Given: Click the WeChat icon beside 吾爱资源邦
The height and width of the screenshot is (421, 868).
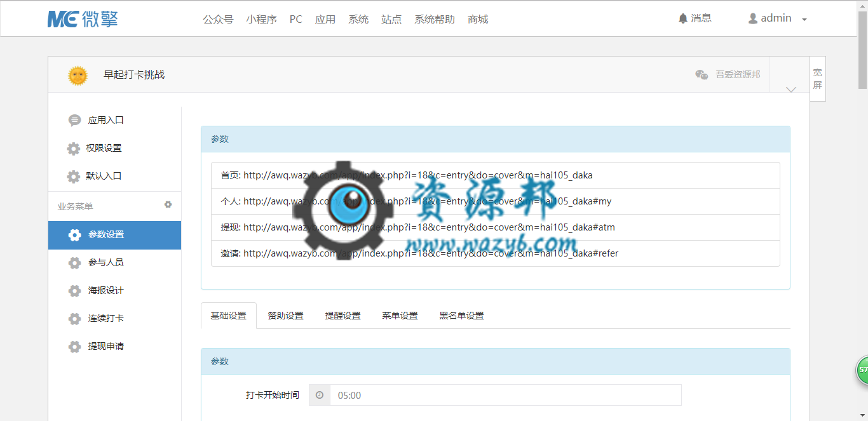Looking at the screenshot, I should (702, 74).
